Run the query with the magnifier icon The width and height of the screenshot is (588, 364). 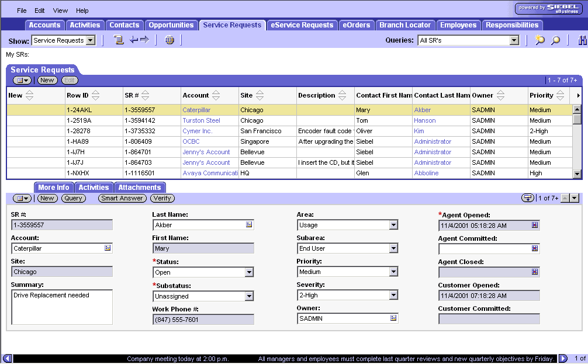click(555, 40)
